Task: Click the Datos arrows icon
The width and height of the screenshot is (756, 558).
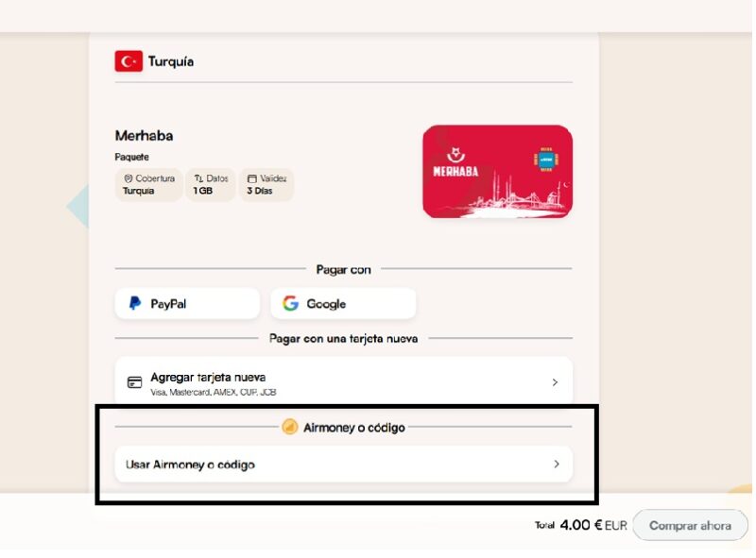Action: coord(198,178)
